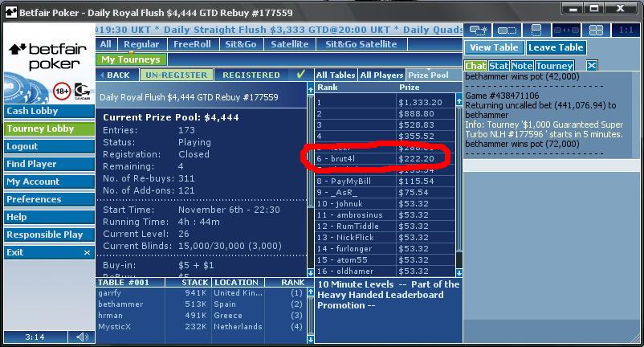Screen dimensions: 644x347
Task: Sort players by RANK column header
Action: coord(292,283)
